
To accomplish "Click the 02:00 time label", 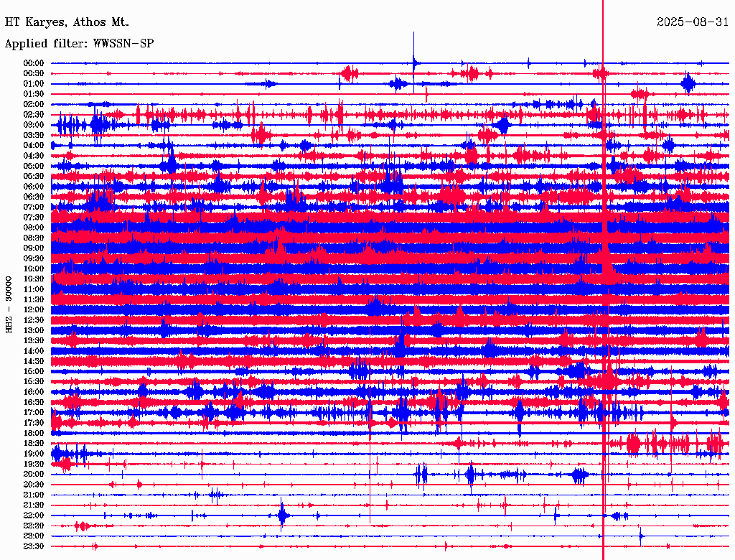I will click(x=34, y=104).
